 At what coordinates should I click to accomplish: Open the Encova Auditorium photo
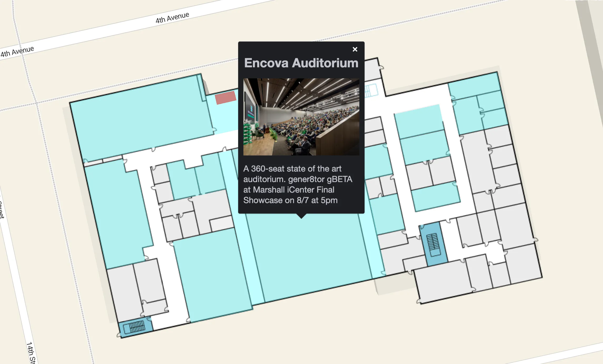coord(301,117)
